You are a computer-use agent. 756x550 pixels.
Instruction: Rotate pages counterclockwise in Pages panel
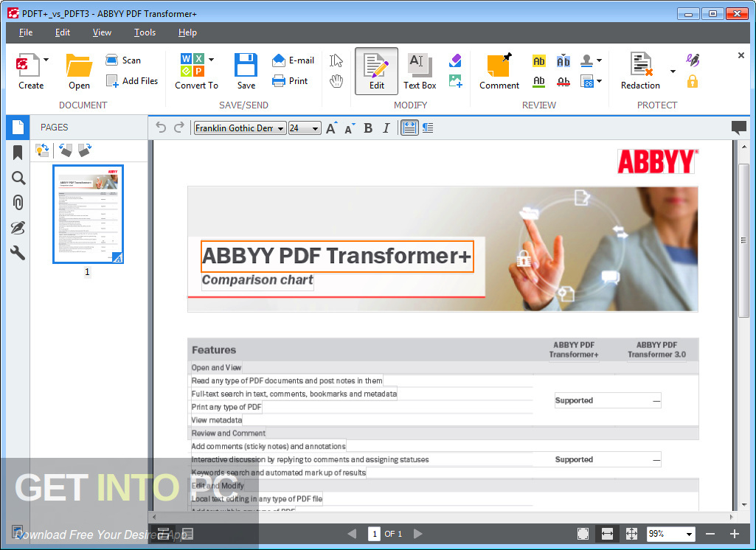(x=65, y=150)
